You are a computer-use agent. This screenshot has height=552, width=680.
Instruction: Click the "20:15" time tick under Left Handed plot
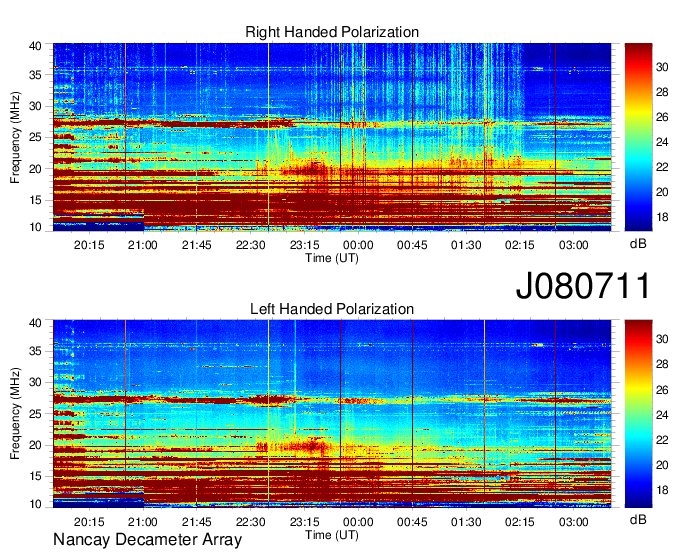pyautogui.click(x=89, y=522)
